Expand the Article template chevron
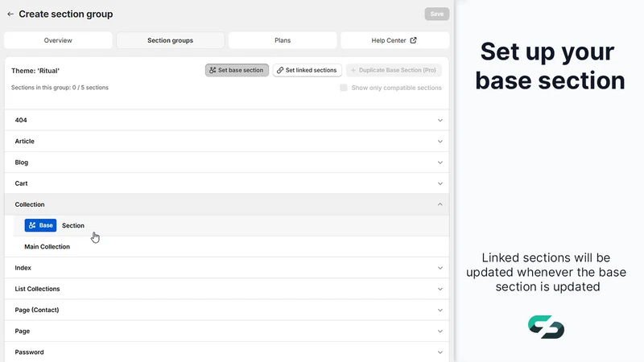This screenshot has height=362, width=644. [440, 142]
